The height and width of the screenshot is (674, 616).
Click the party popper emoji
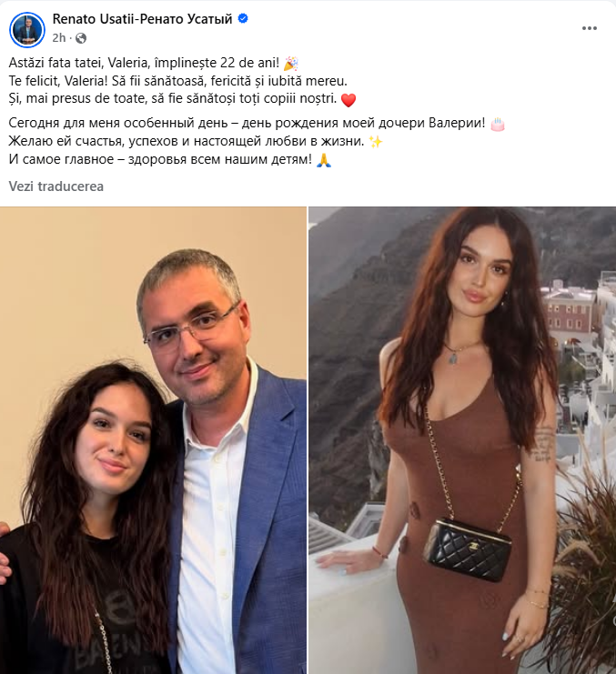[291, 63]
